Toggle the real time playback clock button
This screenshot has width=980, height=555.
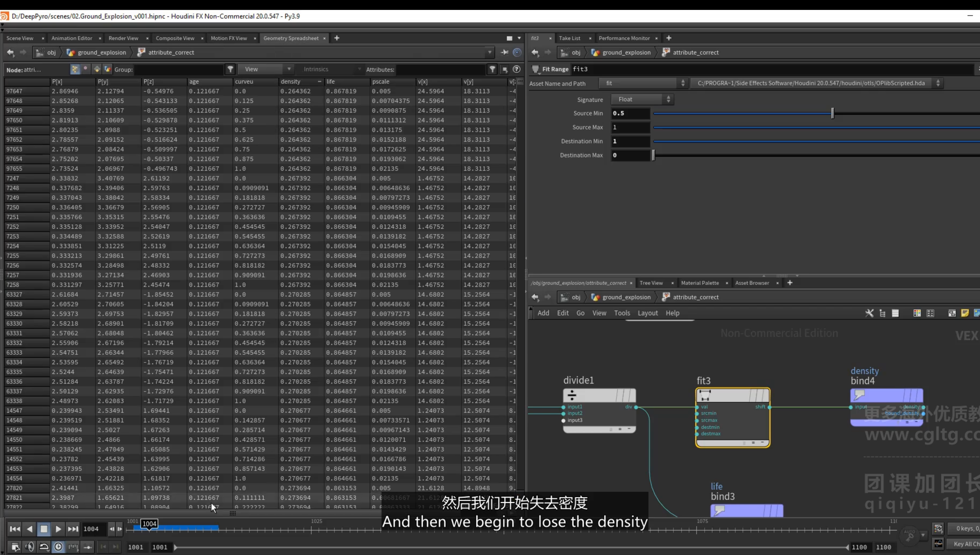pos(58,547)
